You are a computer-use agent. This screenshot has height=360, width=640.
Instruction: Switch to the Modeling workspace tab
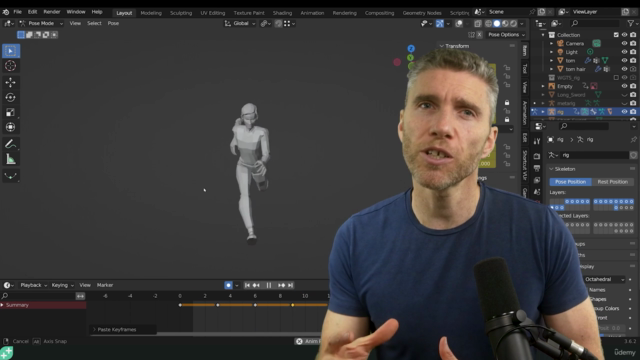pyautogui.click(x=151, y=13)
